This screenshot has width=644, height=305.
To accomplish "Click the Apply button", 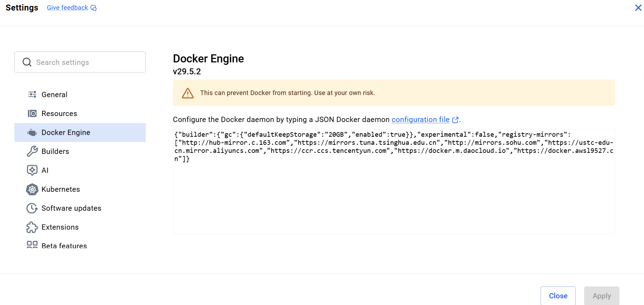I will (602, 296).
